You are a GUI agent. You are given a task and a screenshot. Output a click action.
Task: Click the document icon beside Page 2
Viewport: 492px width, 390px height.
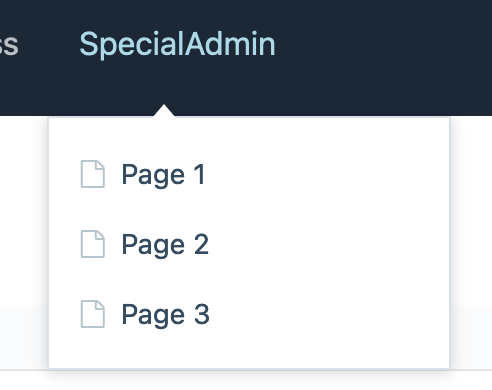93,244
